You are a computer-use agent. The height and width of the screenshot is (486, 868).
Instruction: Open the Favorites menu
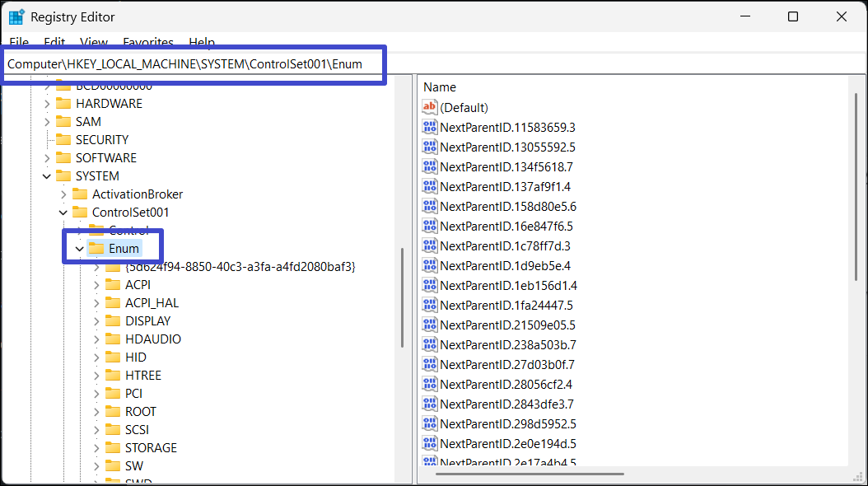point(148,42)
